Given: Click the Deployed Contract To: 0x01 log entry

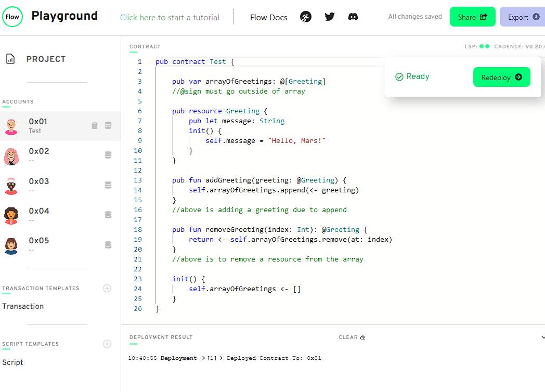Looking at the screenshot, I should [x=274, y=358].
